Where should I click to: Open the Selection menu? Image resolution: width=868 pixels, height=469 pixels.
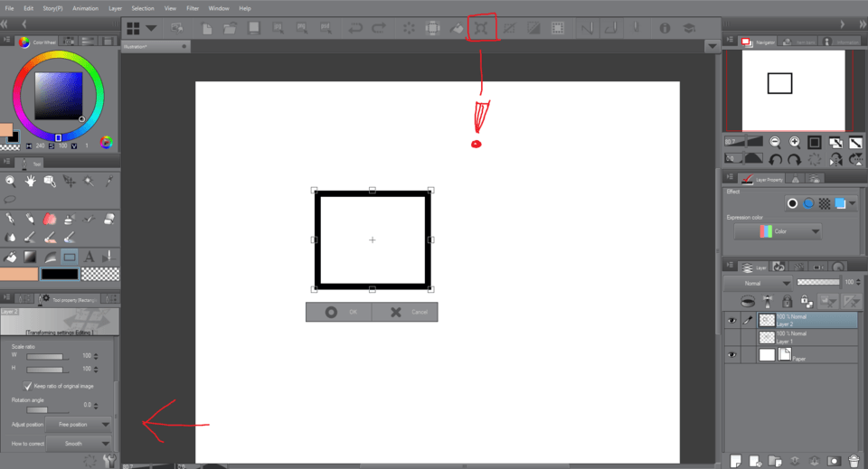tap(143, 8)
